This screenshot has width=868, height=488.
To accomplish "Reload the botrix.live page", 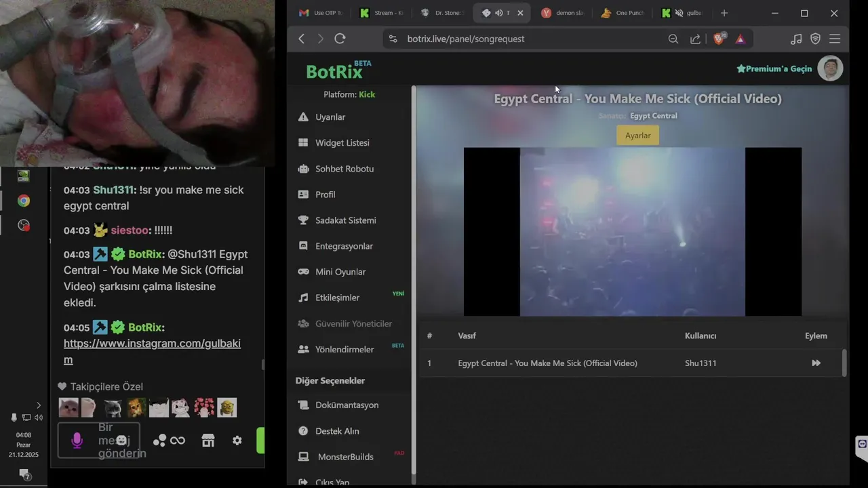I will click(340, 39).
